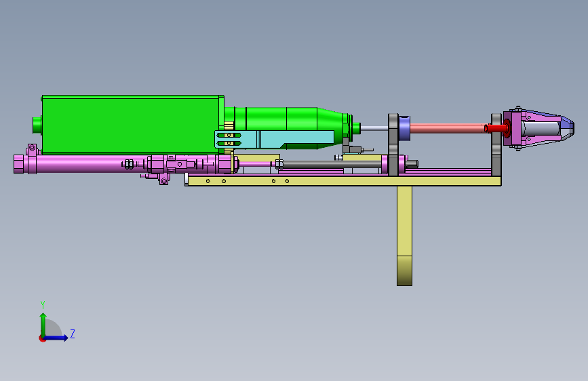Click the green Y axis of the triad
Screen dimensions: 588x381
[x=43, y=325]
